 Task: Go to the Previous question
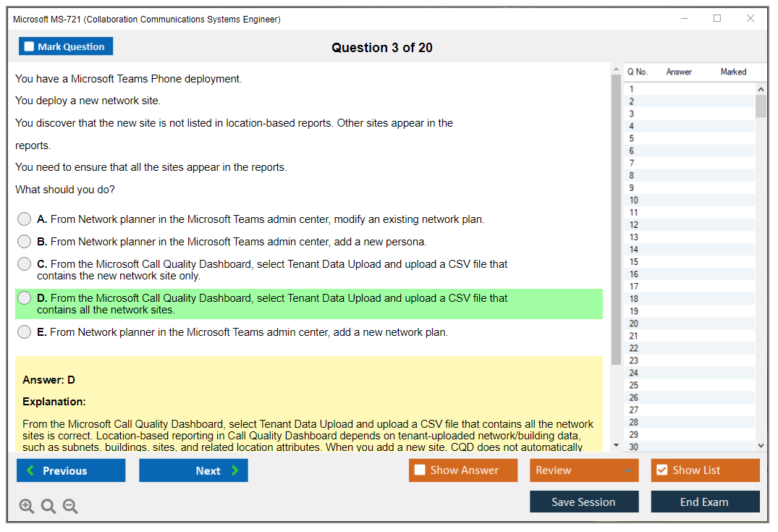click(x=71, y=470)
